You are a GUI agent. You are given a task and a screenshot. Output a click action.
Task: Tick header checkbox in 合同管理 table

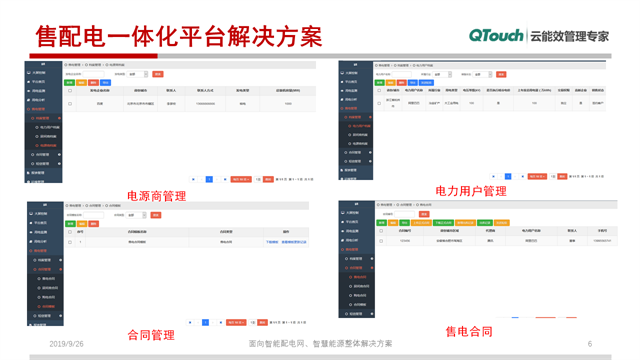[x=70, y=232]
